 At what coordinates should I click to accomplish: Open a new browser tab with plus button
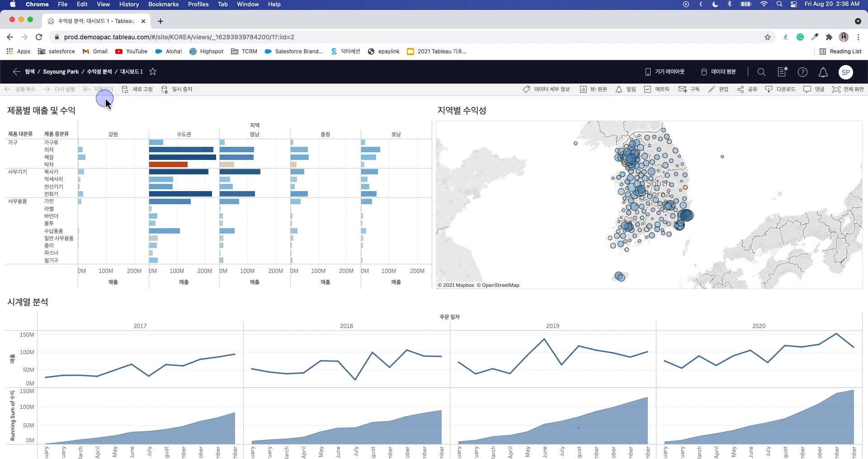pos(160,21)
